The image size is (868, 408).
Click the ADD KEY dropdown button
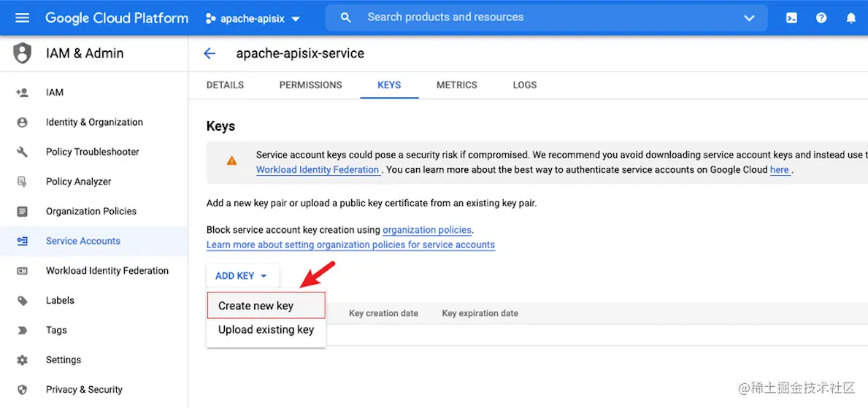242,276
